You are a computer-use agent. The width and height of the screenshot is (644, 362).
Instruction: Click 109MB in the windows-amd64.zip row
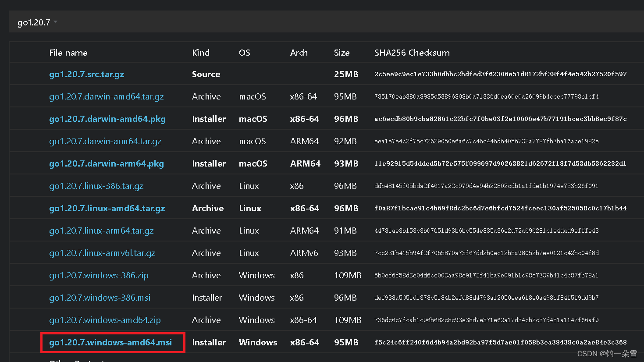(348, 320)
